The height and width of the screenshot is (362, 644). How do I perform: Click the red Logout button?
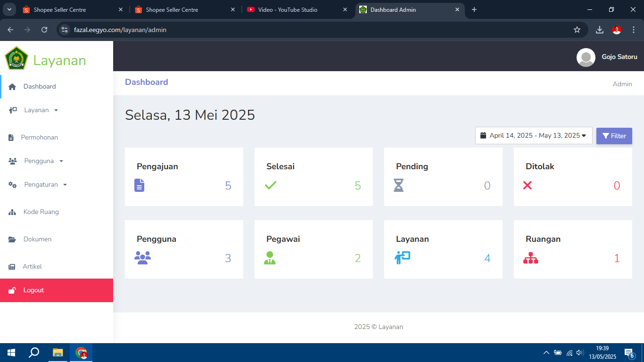[57, 290]
